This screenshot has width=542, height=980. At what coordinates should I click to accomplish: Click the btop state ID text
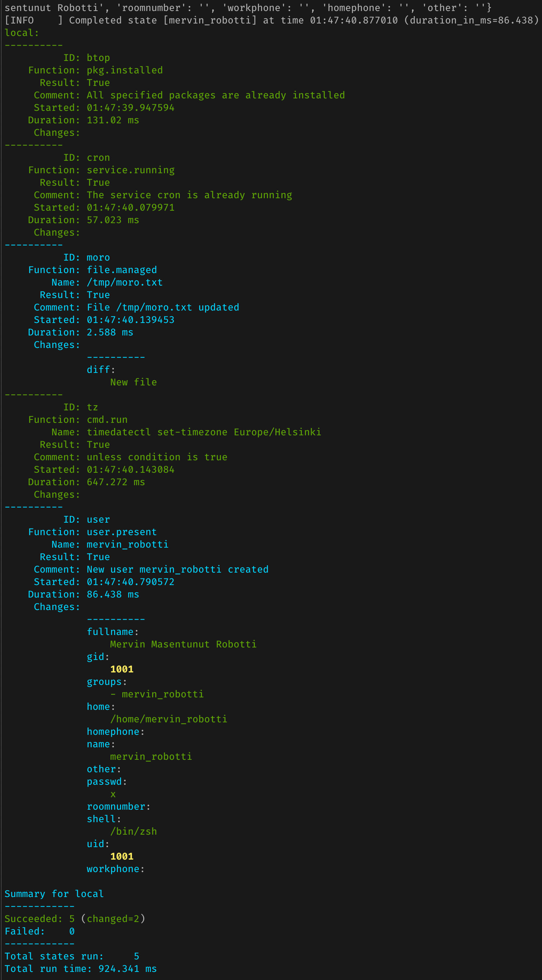click(x=98, y=58)
